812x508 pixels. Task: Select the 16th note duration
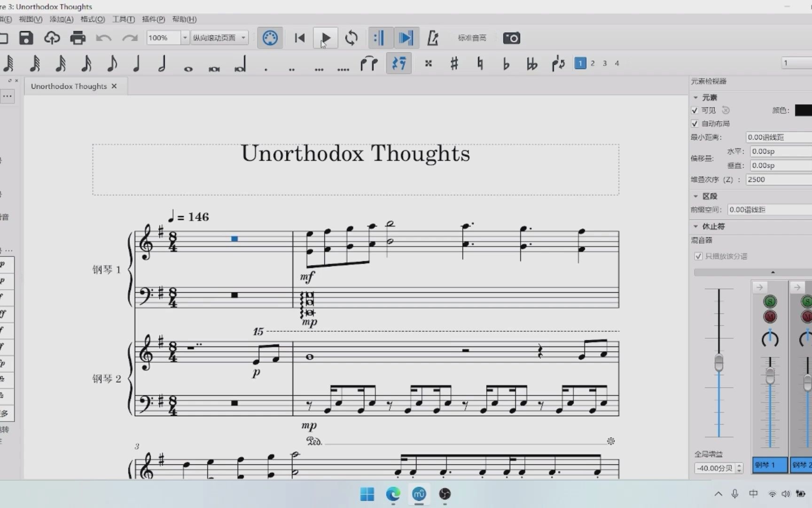click(x=86, y=63)
